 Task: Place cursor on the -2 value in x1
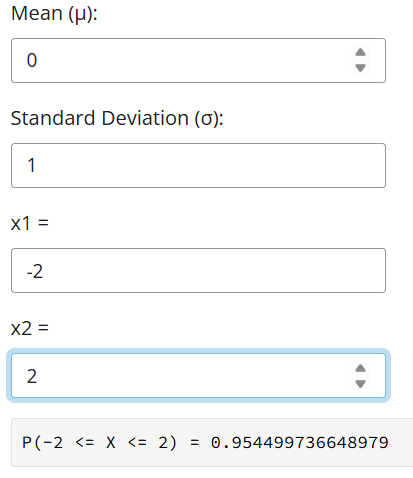(x=35, y=271)
